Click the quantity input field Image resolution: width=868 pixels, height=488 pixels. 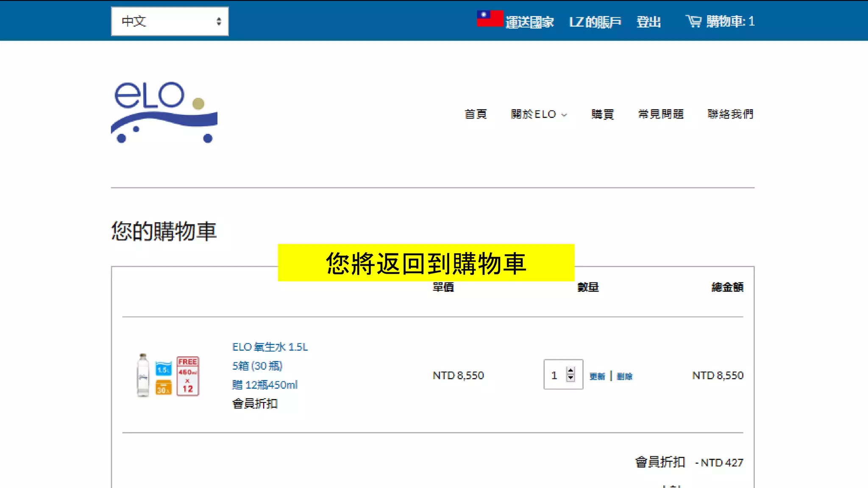[x=555, y=375]
